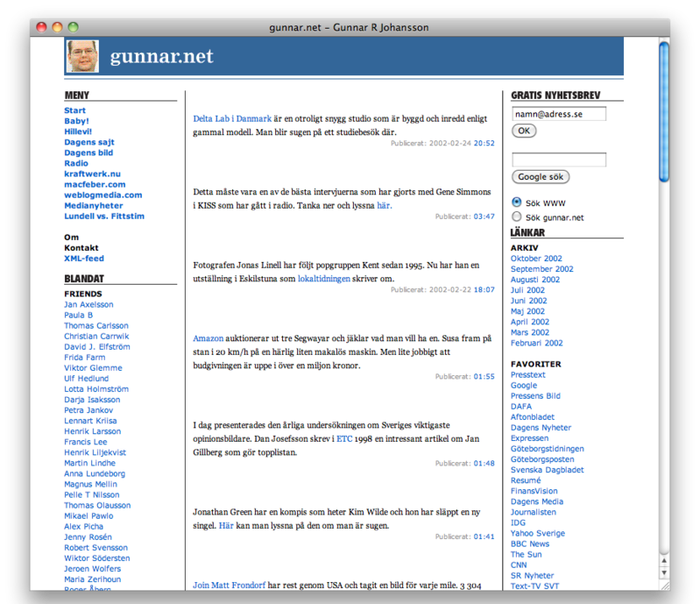Viewport: 700px width, 604px height.
Task: Go to the XML-feed link
Action: [x=83, y=259]
